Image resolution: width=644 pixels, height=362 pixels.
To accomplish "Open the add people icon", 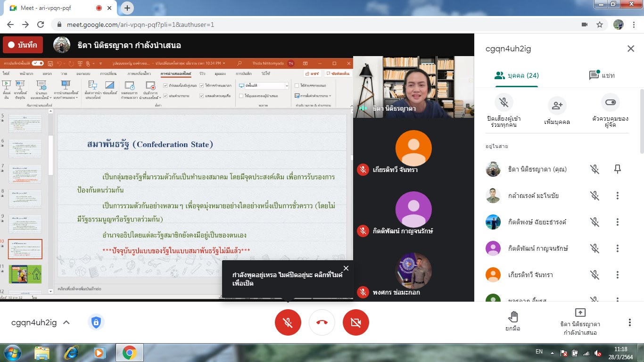I will pyautogui.click(x=557, y=106).
